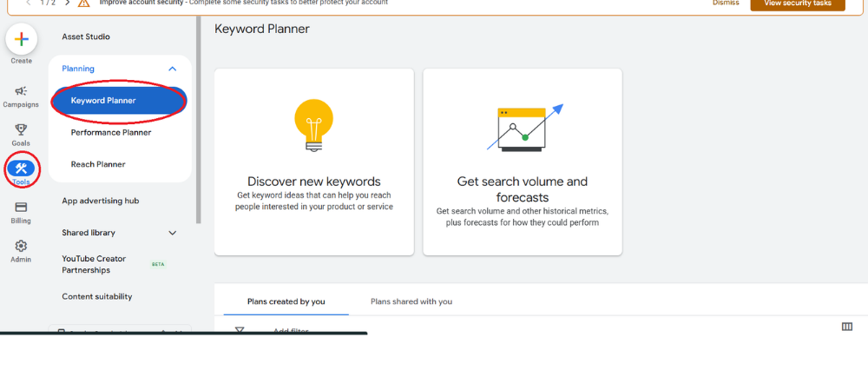868x377 pixels.
Task: Open the Billing card icon
Action: pyautogui.click(x=21, y=207)
